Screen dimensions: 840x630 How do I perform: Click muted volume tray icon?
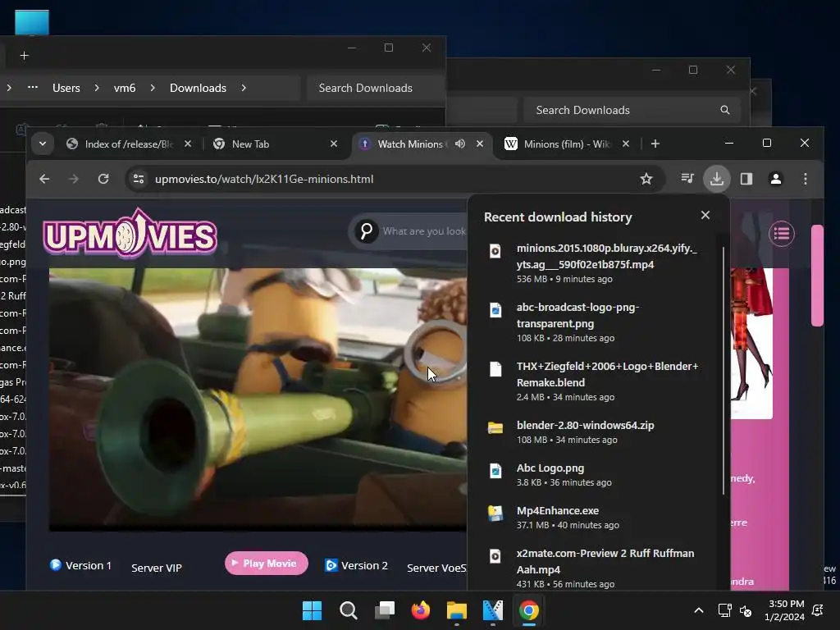(x=745, y=610)
